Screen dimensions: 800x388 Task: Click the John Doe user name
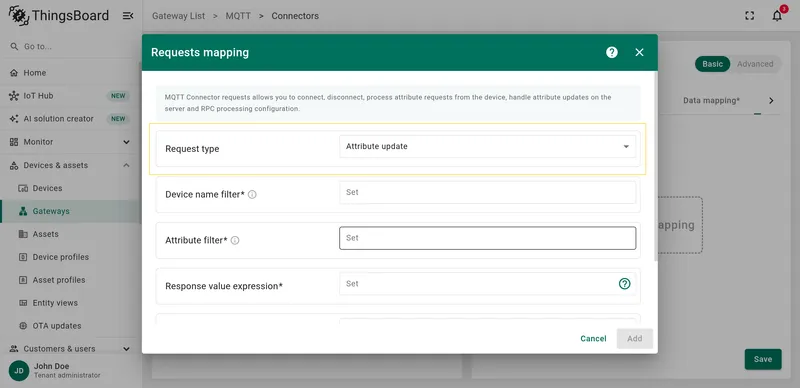(x=52, y=366)
